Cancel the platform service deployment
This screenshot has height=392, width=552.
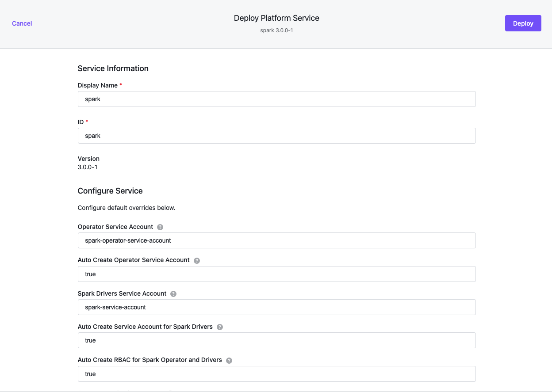22,23
